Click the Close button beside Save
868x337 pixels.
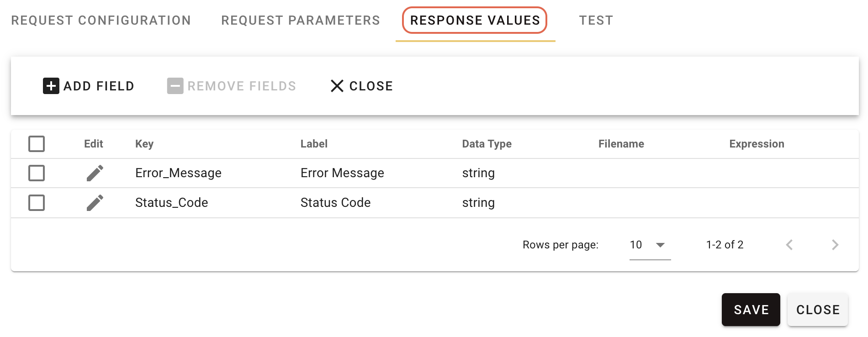pos(818,310)
